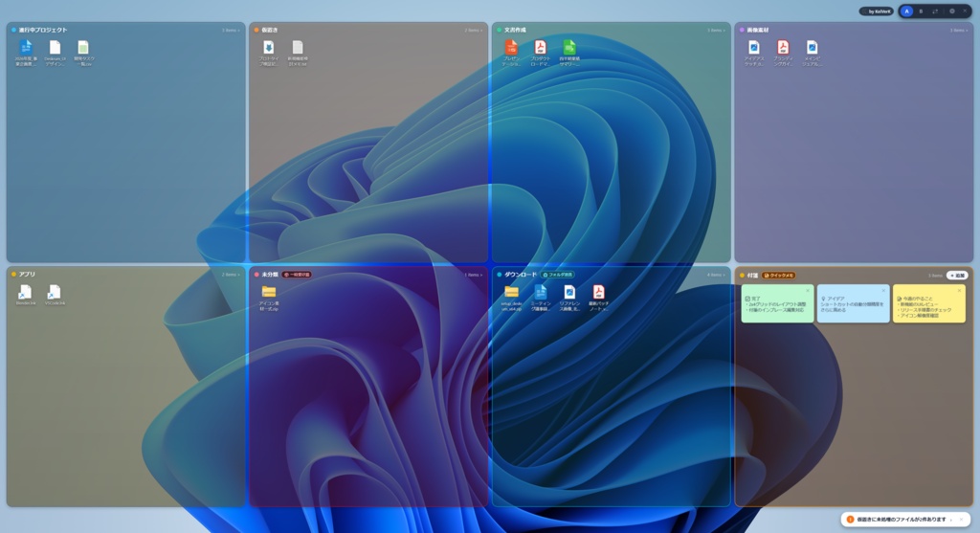The height and width of the screenshot is (533, 980).
Task: Open the Deskrum UI design file
Action: tap(55, 53)
